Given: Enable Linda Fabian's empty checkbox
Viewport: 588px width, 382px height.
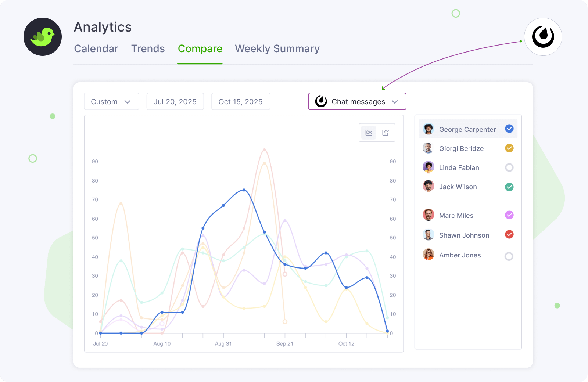Looking at the screenshot, I should (x=509, y=167).
